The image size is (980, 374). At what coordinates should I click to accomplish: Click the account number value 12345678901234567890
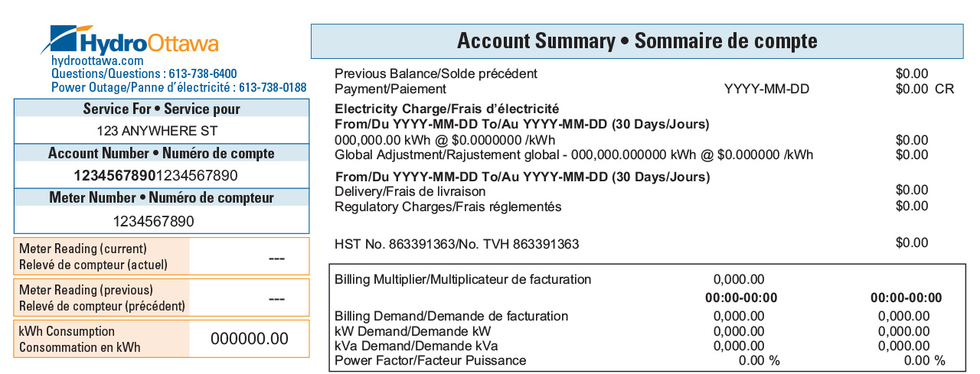tap(162, 176)
